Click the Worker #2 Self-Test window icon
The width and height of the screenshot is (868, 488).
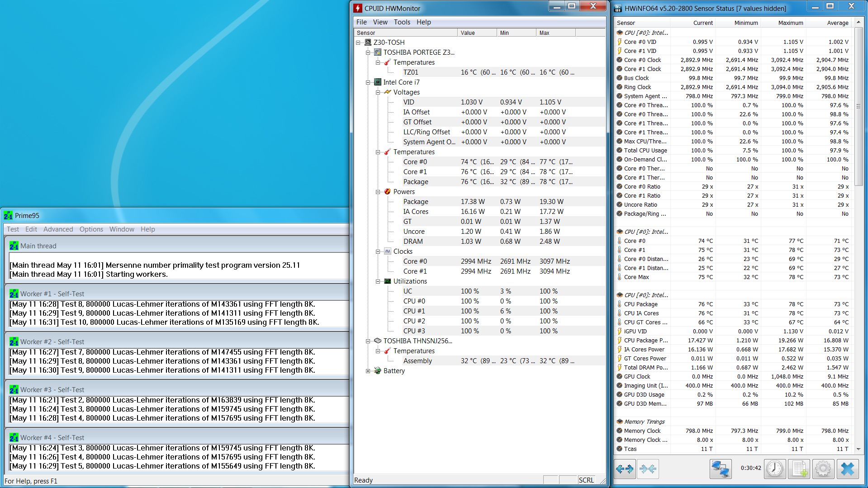point(14,342)
